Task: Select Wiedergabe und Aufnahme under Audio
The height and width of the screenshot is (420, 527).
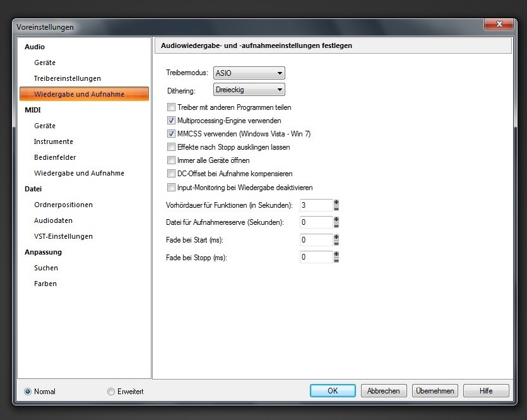Action: pos(84,94)
